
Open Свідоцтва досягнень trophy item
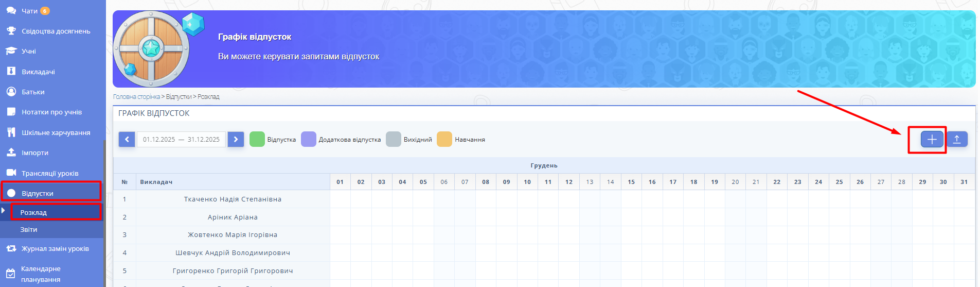(11, 31)
